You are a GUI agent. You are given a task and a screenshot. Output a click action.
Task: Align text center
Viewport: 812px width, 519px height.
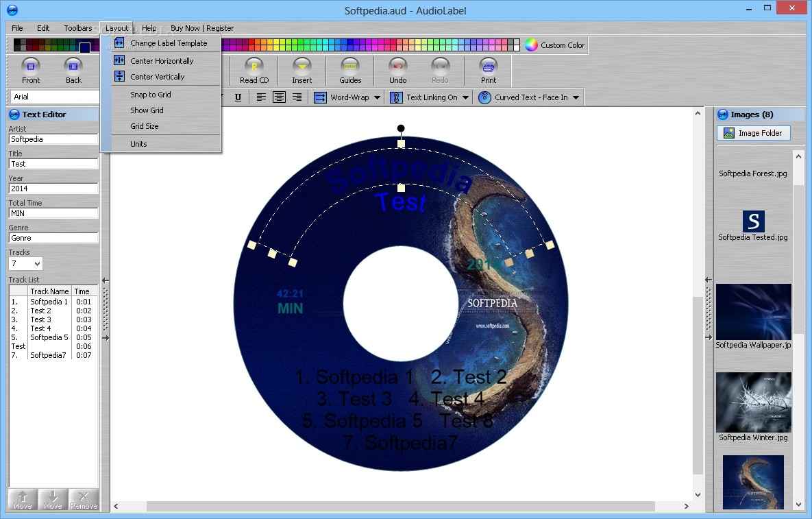coord(279,97)
